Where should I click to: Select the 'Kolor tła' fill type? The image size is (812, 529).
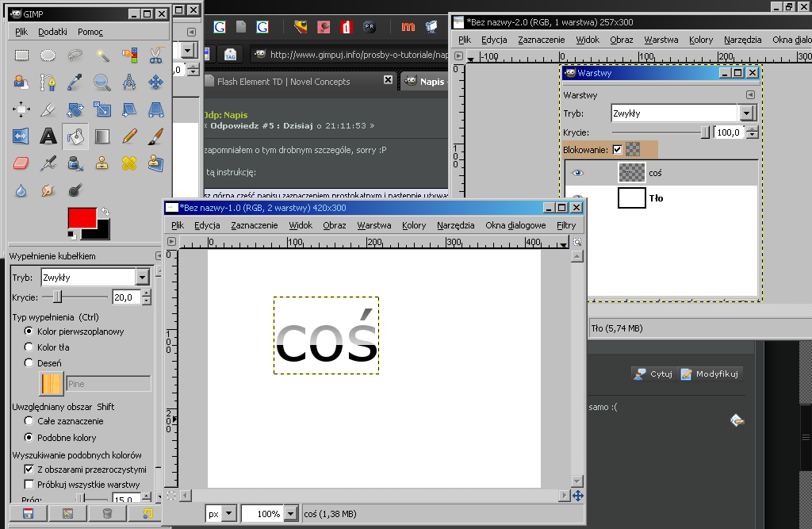click(29, 347)
